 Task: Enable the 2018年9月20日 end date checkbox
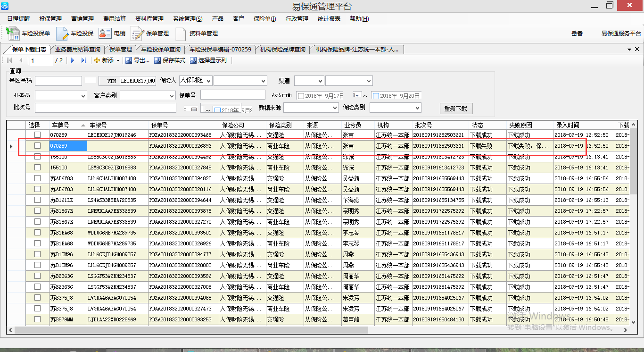tap(376, 96)
